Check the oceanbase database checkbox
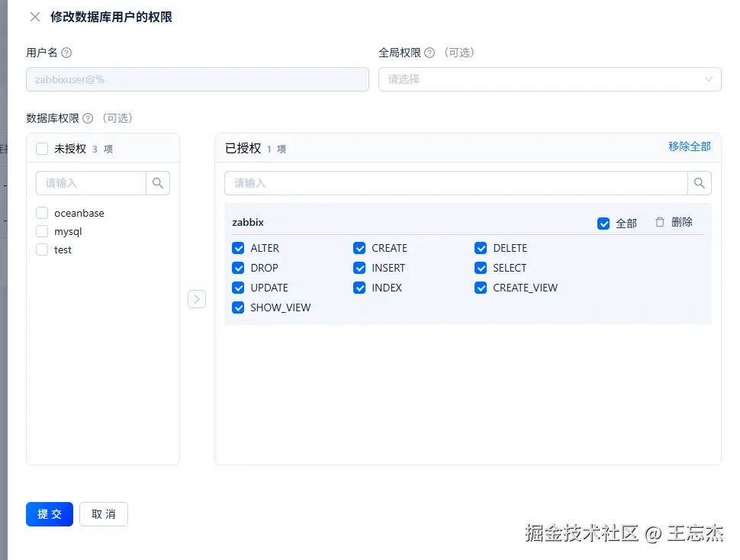Image resolution: width=740 pixels, height=560 pixels. (x=42, y=214)
